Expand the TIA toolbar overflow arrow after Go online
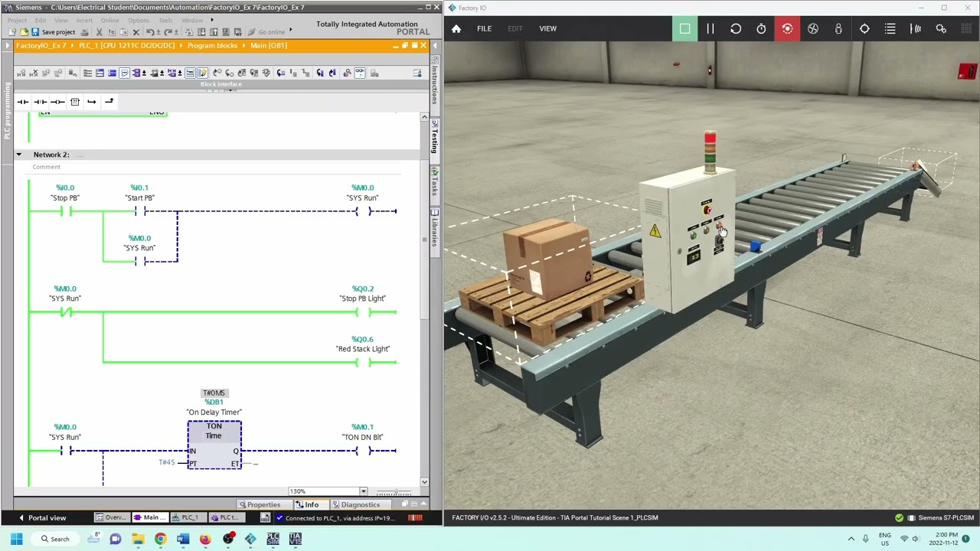This screenshot has width=980, height=551. pyautogui.click(x=291, y=30)
